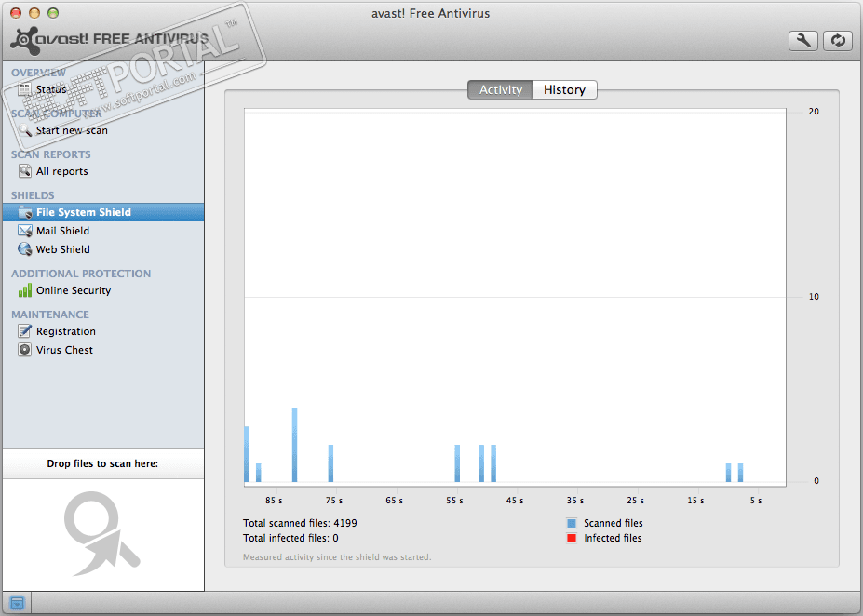Screen dimensions: 863x616
Task: Open Start new scan
Action: click(72, 130)
